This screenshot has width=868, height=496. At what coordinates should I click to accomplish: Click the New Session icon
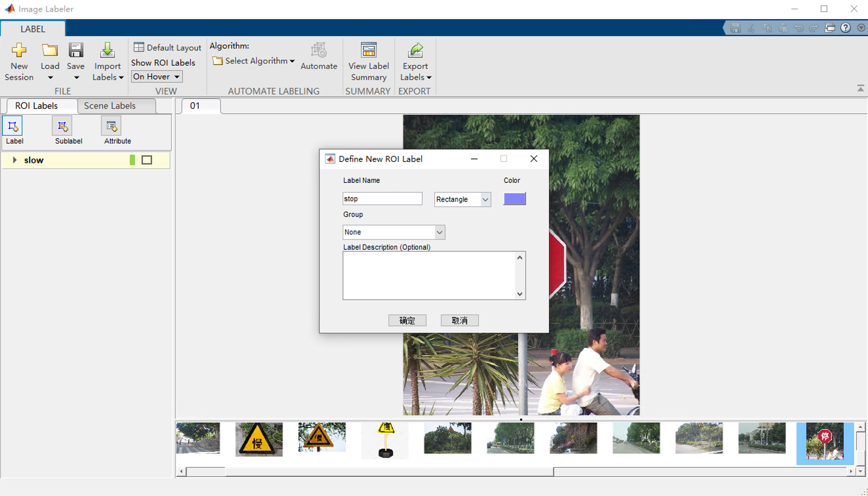point(19,50)
